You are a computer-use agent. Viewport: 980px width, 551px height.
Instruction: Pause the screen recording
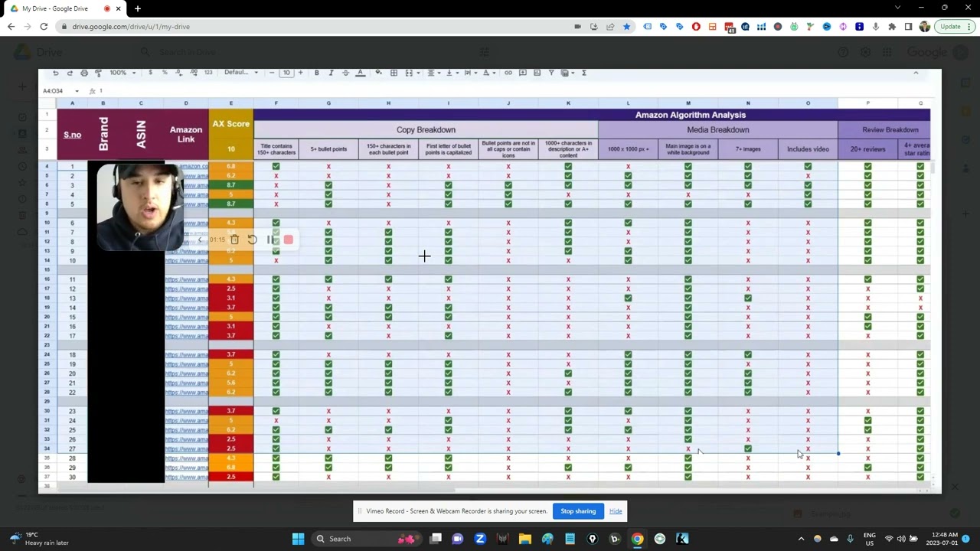pyautogui.click(x=270, y=240)
